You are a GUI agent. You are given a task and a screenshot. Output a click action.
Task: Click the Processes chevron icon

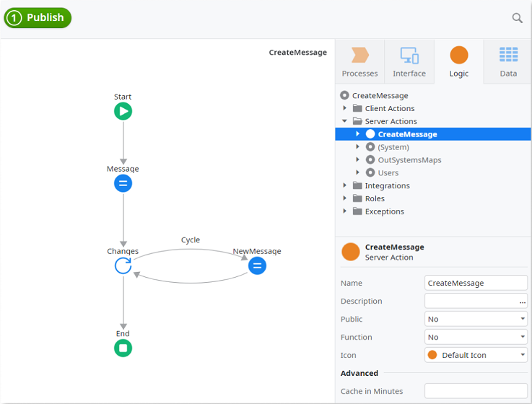coord(359,55)
